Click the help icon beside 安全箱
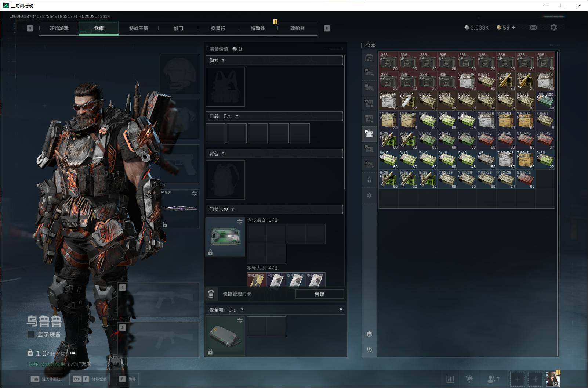 [x=242, y=310]
